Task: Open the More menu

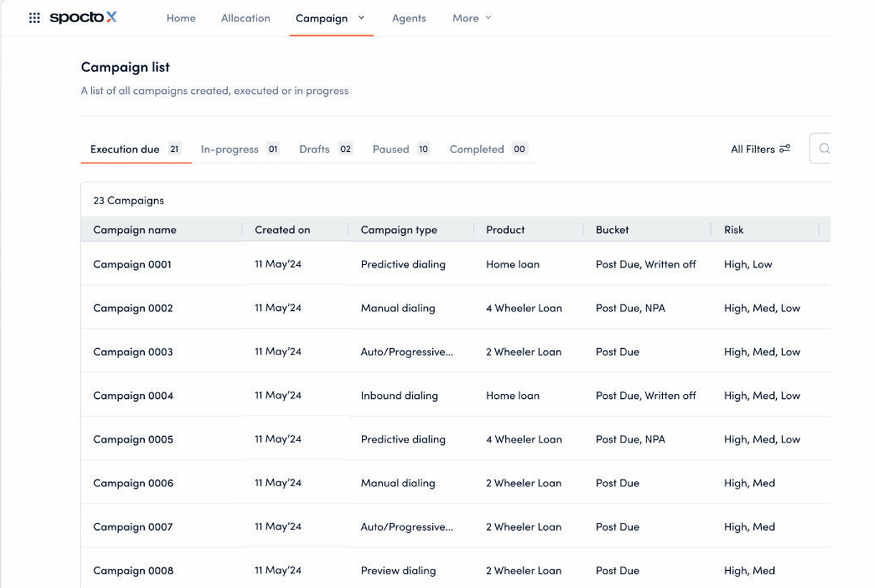Action: (465, 18)
